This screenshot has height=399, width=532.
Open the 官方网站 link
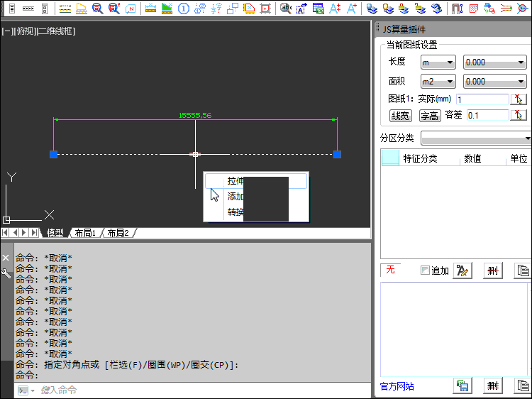point(397,387)
